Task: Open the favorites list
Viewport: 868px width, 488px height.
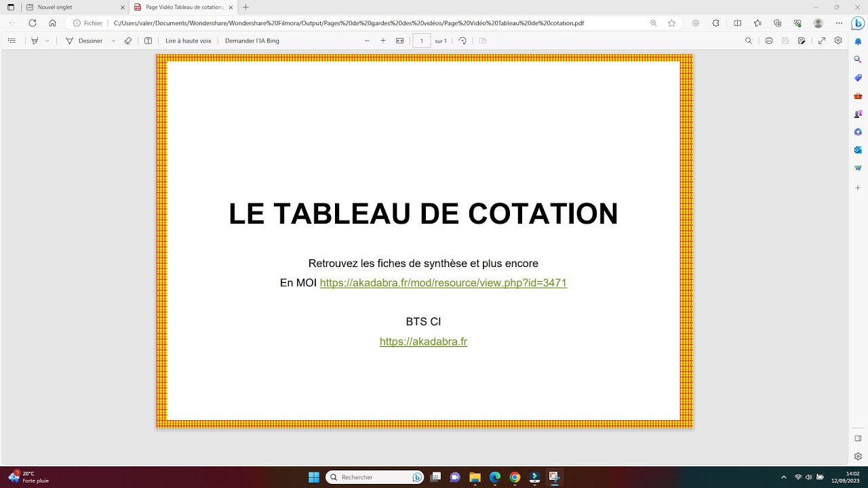Action: (x=757, y=23)
